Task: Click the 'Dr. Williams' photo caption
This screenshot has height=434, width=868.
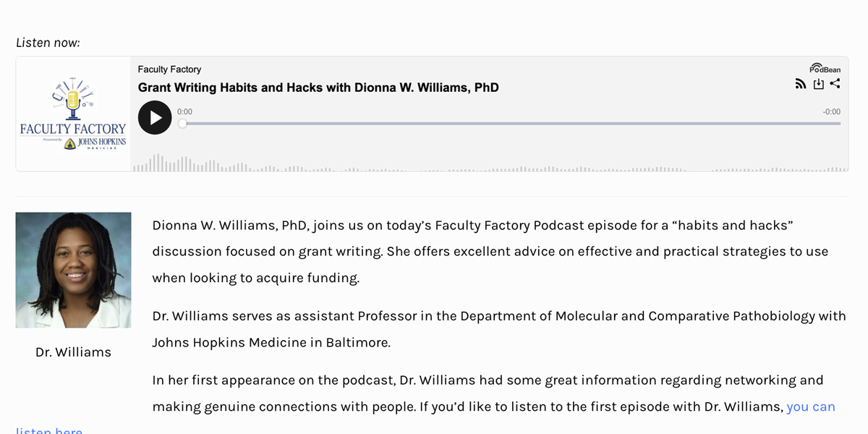Action: pos(73,352)
